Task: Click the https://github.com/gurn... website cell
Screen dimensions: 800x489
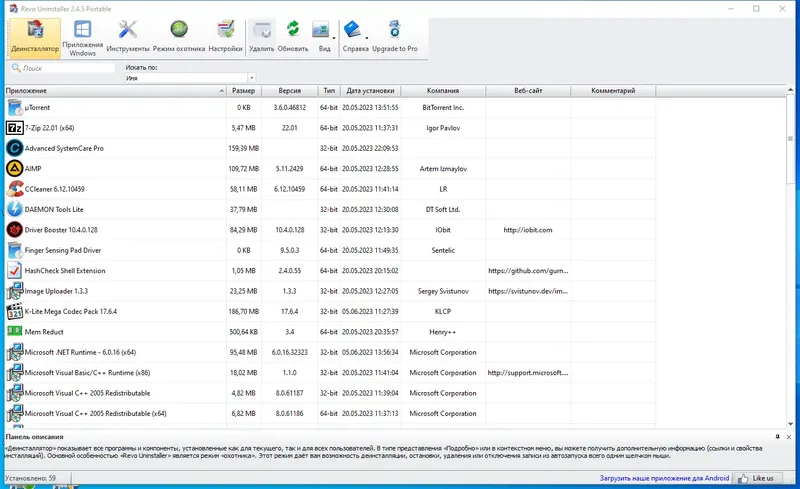Action: click(x=528, y=271)
